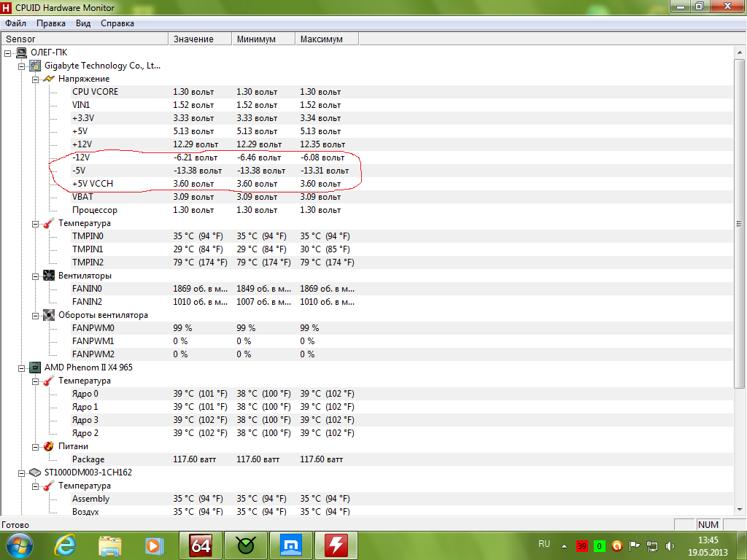Click the Минимум column header
Image resolution: width=747 pixels, height=560 pixels.
(x=263, y=39)
